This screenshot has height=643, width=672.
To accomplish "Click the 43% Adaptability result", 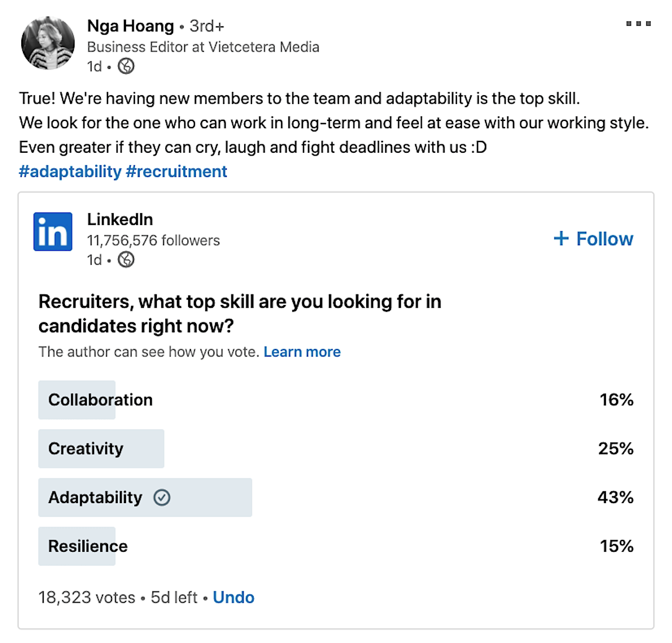I will [x=615, y=497].
